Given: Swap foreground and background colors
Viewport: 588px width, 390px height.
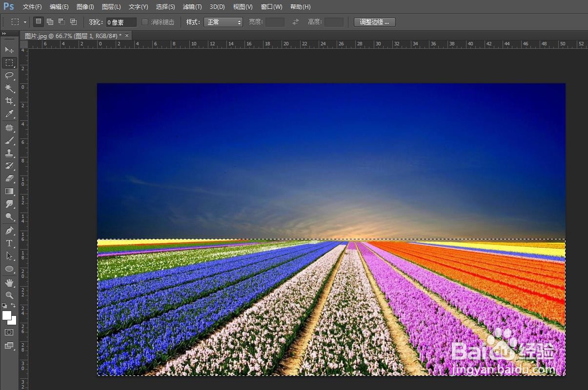Looking at the screenshot, I should coord(13,306).
